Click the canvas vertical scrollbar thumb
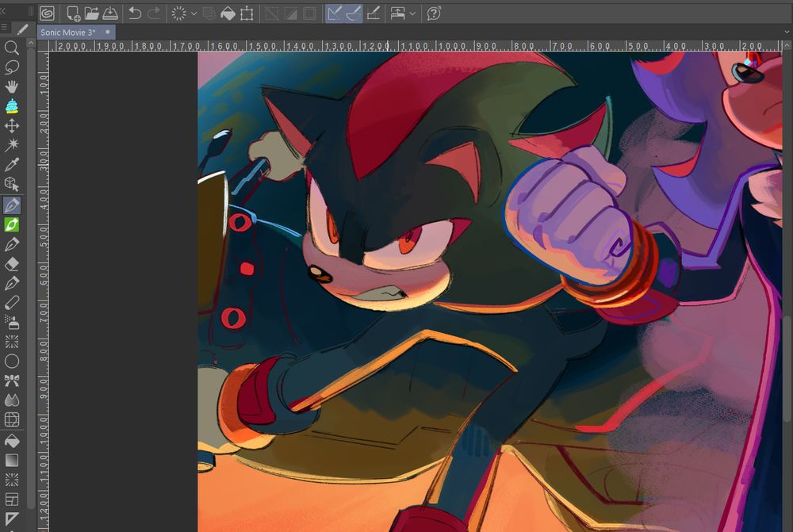793x532 pixels. 787,368
